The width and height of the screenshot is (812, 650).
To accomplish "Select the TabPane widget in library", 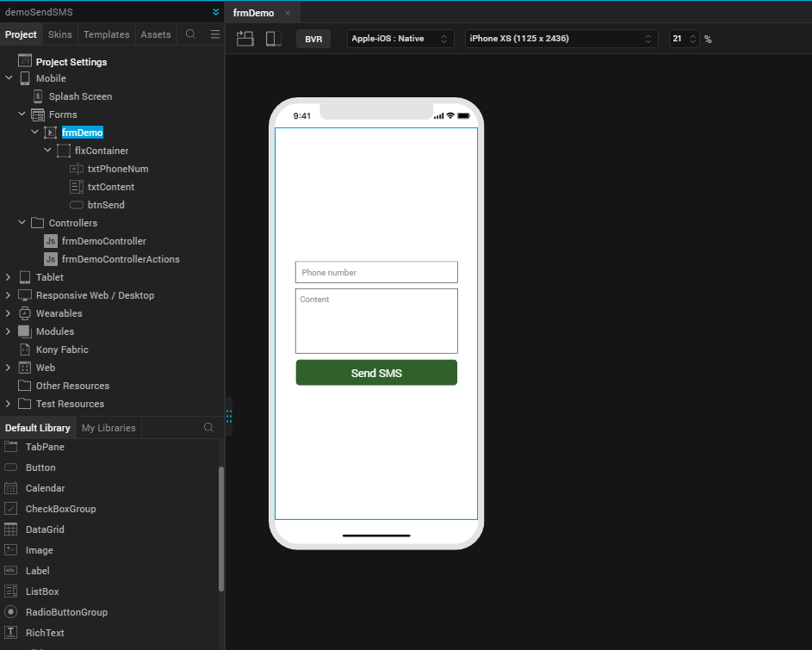I will [x=45, y=447].
